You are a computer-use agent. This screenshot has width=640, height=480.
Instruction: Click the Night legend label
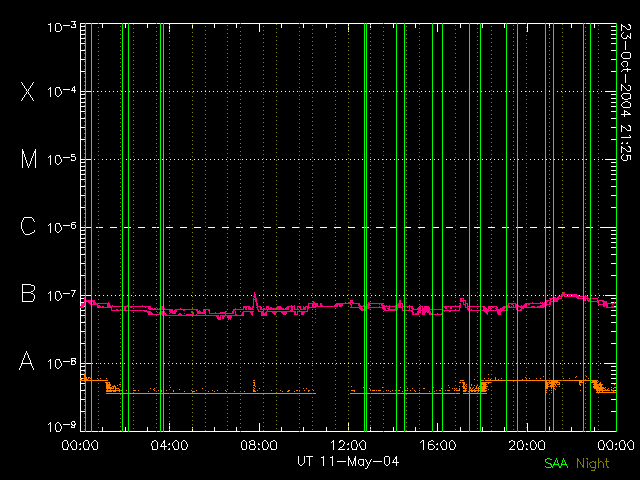[593, 463]
